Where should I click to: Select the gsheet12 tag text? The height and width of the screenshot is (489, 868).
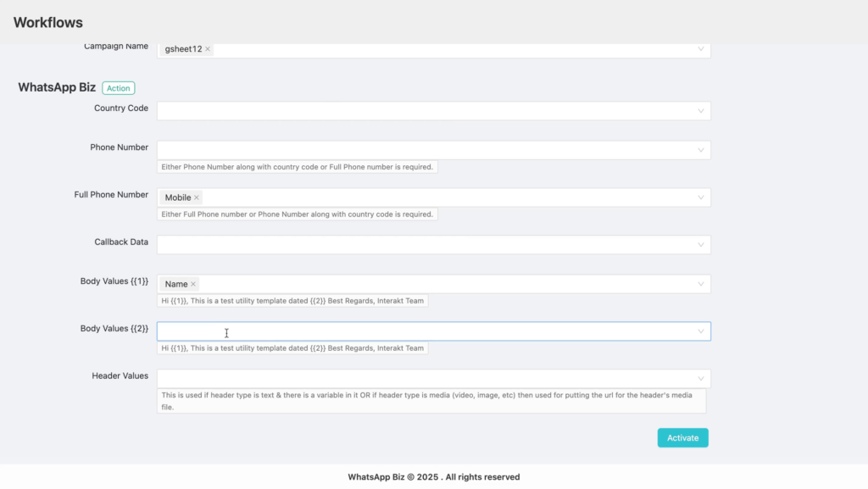coord(183,49)
